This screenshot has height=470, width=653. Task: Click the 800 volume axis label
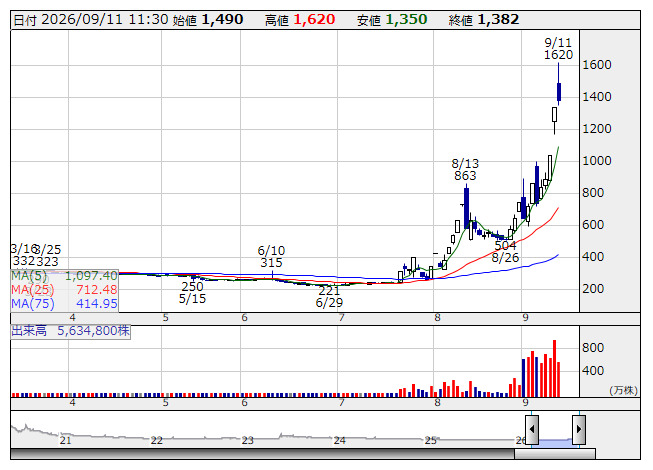tap(593, 348)
